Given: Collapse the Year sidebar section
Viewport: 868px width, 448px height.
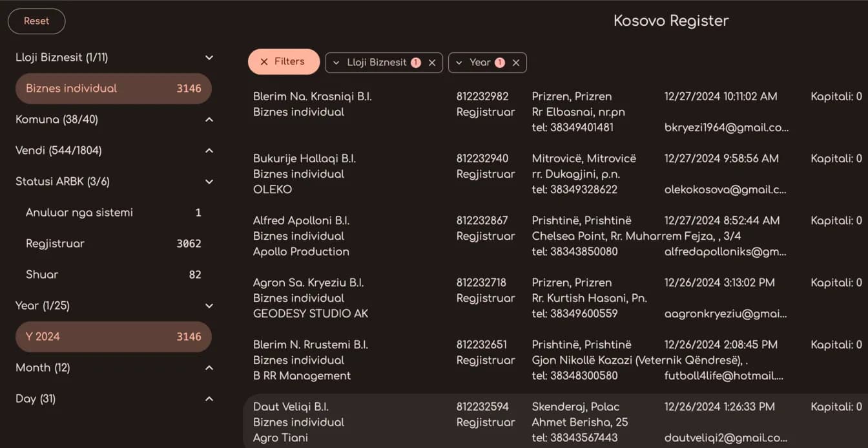Looking at the screenshot, I should click(x=209, y=306).
